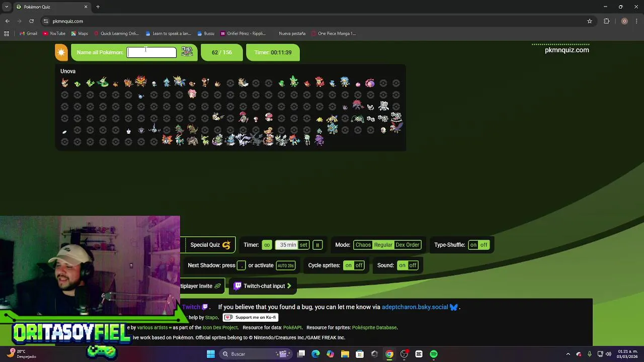Go back in browser history

[8, 21]
